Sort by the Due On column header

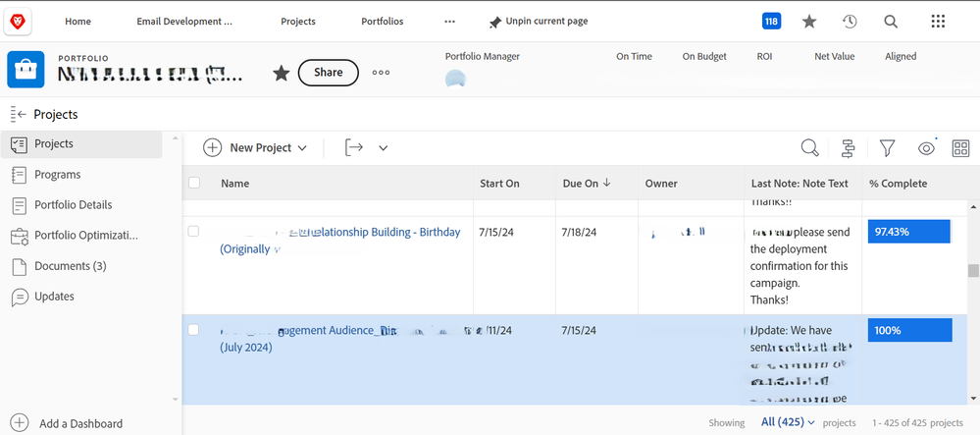click(587, 184)
